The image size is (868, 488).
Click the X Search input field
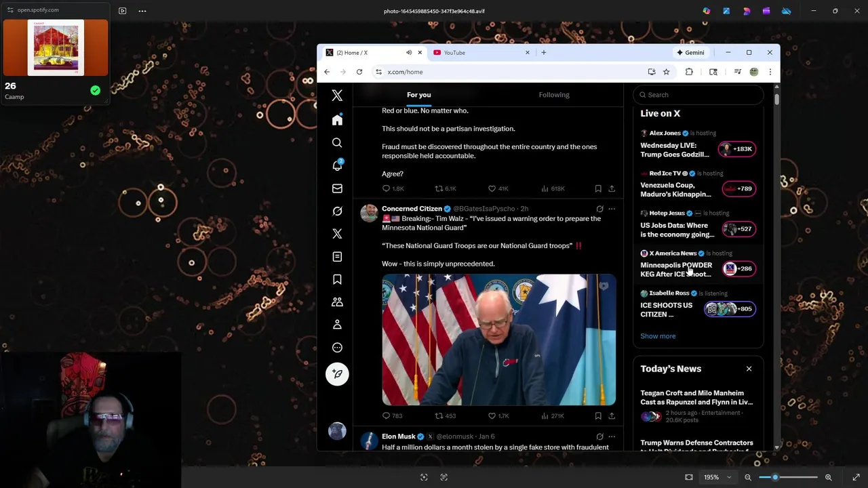coord(698,95)
